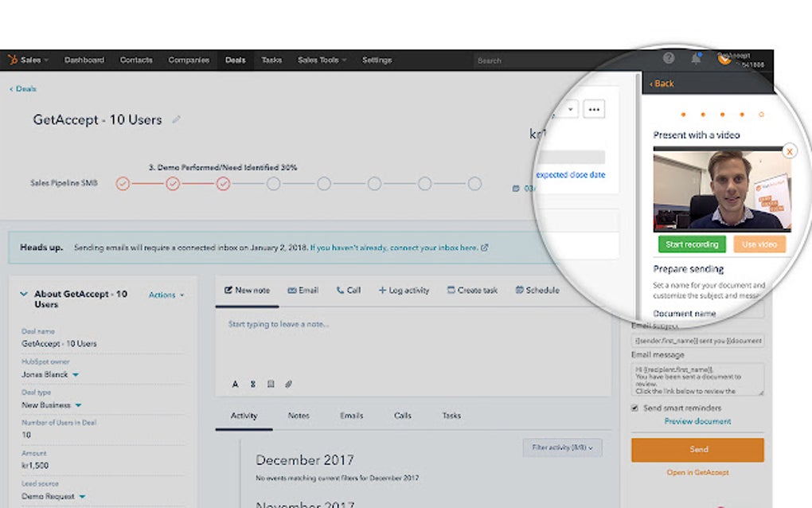Switch to the Schedule tab

(537, 291)
